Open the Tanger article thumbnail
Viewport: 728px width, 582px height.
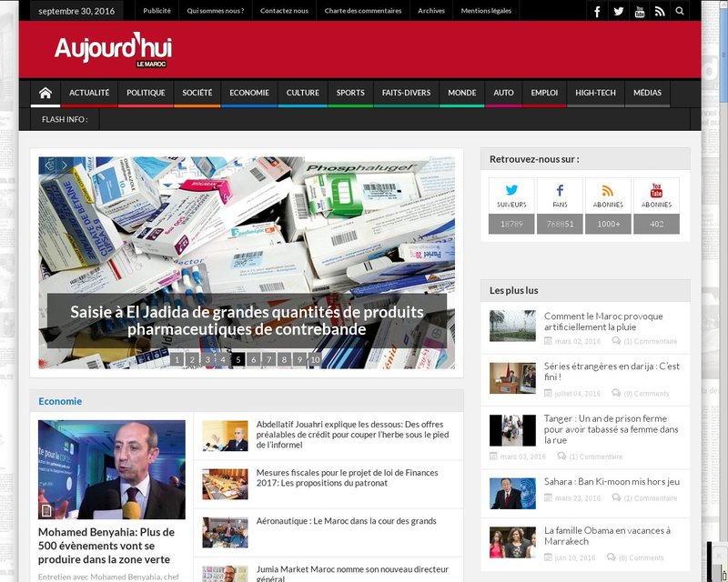pyautogui.click(x=512, y=431)
